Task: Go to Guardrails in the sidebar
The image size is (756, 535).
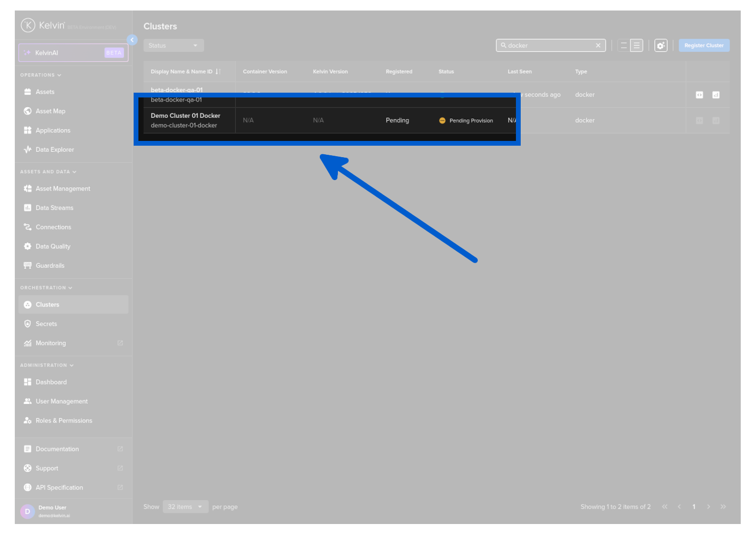Action: 50,266
